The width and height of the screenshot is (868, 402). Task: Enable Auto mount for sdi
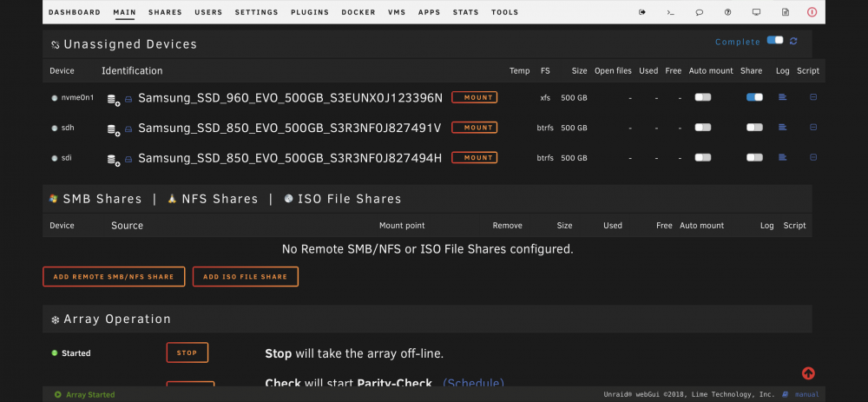point(703,157)
